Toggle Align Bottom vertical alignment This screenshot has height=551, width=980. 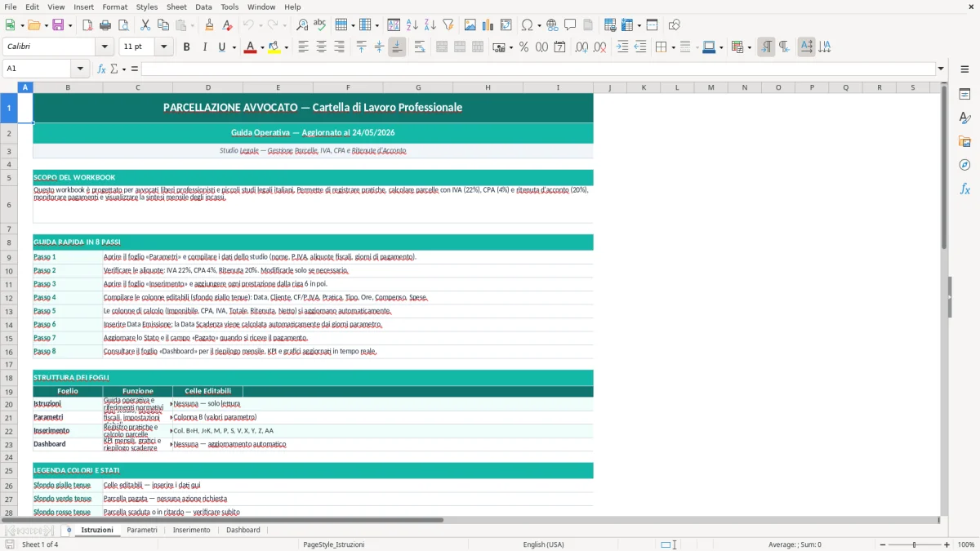point(397,47)
